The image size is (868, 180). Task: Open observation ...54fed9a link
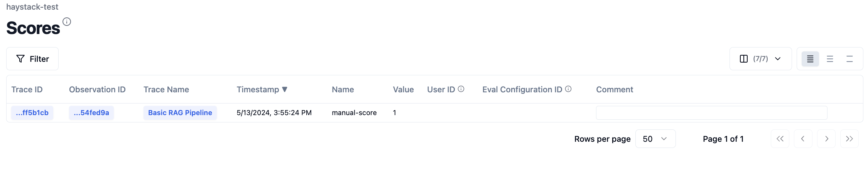click(91, 113)
